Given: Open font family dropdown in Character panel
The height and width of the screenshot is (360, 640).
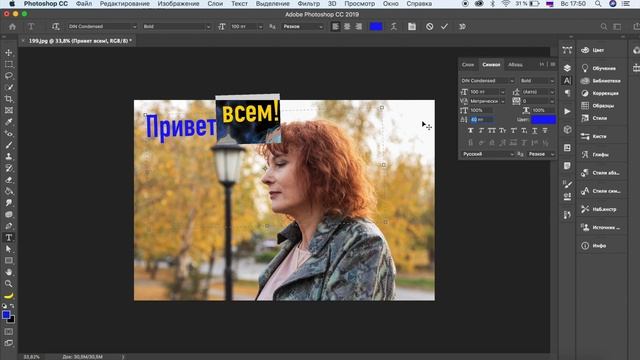Looking at the screenshot, I should click(487, 81).
